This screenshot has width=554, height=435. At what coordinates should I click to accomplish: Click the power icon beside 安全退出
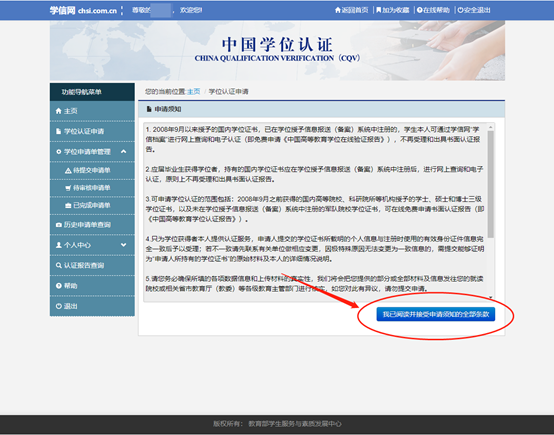tap(460, 10)
